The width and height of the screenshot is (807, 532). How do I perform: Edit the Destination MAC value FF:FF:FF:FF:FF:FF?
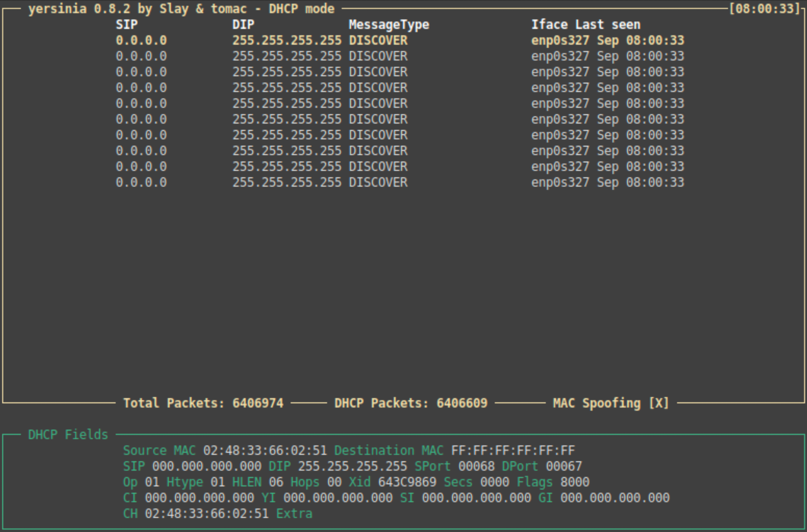(513, 451)
